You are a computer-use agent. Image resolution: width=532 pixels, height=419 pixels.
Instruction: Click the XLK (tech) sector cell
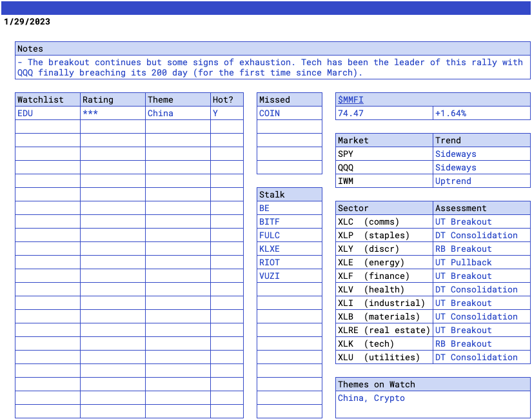(x=384, y=343)
